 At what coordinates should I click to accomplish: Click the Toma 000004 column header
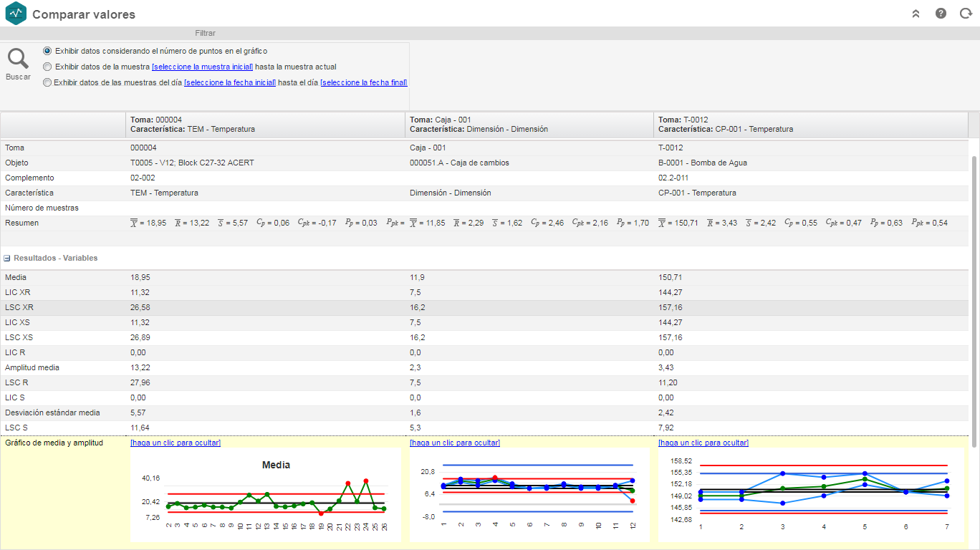[x=265, y=125]
